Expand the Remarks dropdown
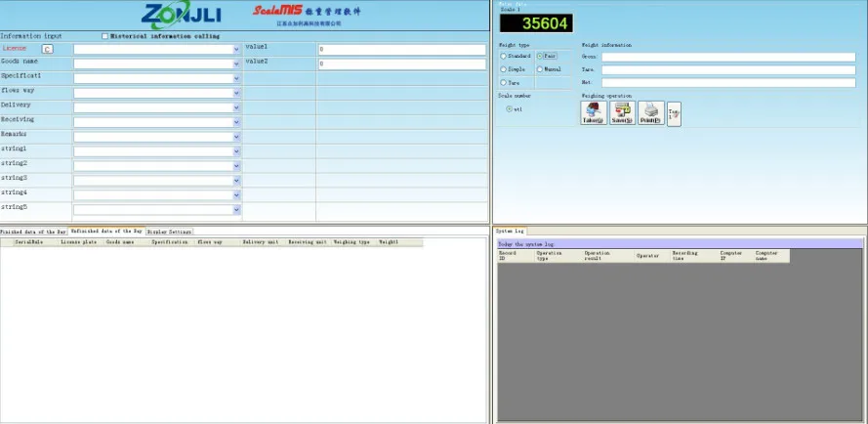Image resolution: width=868 pixels, height=424 pixels. [x=235, y=137]
